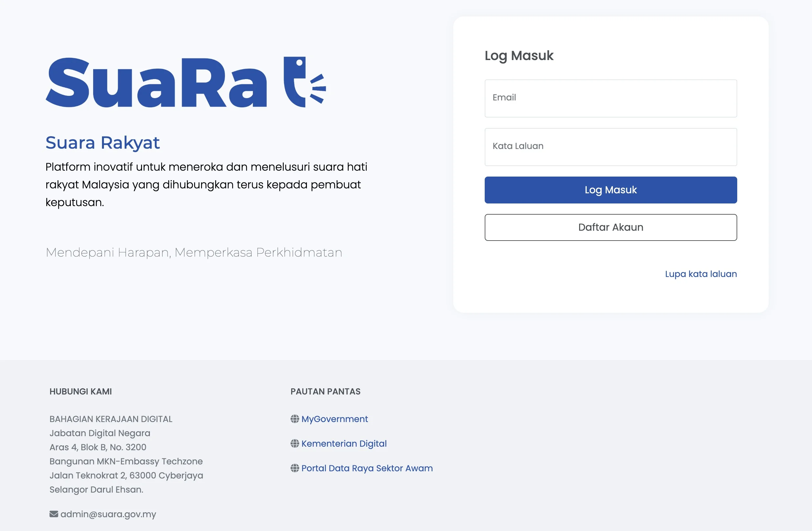Viewport: 812px width, 531px height.
Task: Click the Mendepani Harapan tagline text
Action: coord(194,252)
